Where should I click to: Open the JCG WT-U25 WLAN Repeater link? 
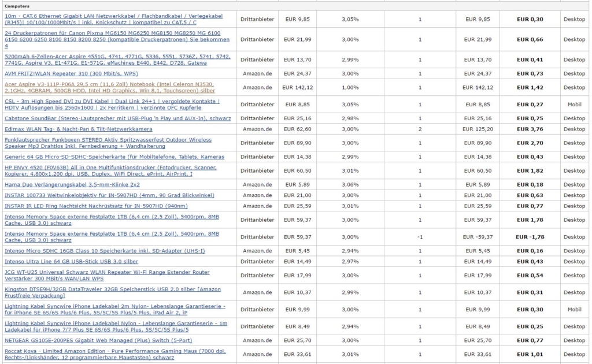pos(107,276)
